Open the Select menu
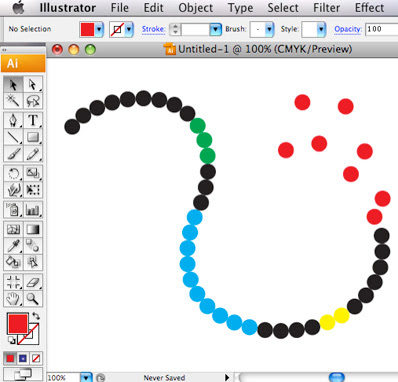Image resolution: width=398 pixels, height=382 pixels. tap(283, 8)
